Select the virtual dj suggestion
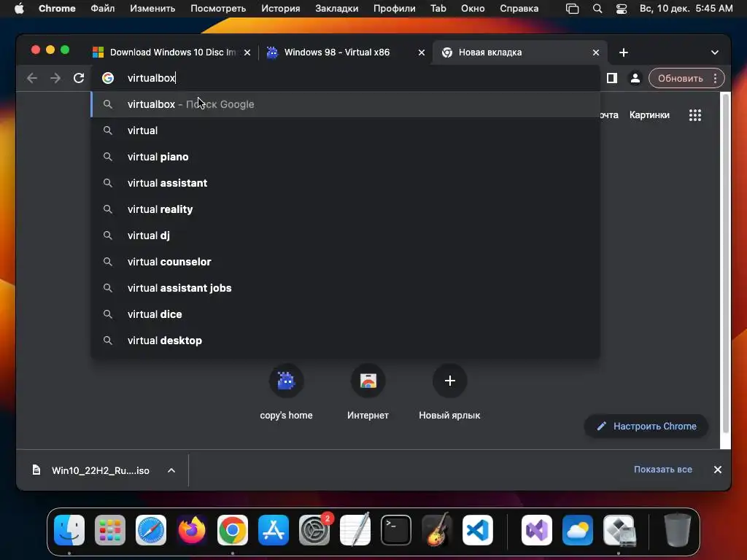The width and height of the screenshot is (747, 560). click(345, 236)
